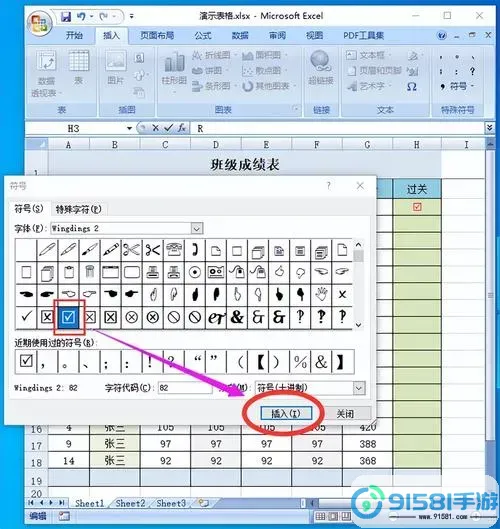
Task: Click the Omega symbol icon
Action: click(412, 87)
